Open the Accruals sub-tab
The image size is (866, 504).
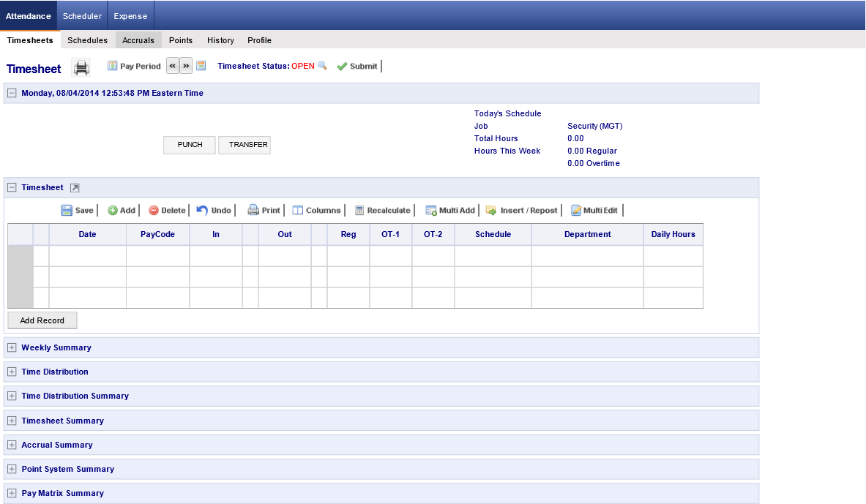click(x=138, y=40)
